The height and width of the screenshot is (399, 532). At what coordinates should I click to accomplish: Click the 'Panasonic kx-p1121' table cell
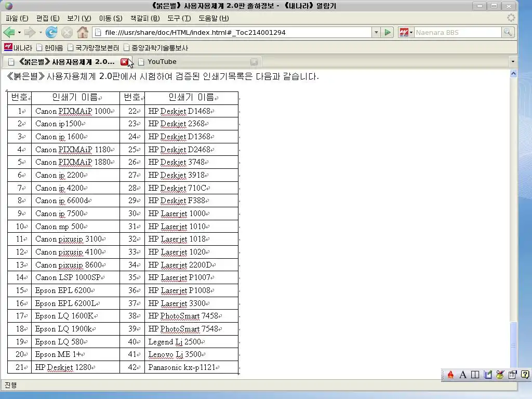[191, 367]
